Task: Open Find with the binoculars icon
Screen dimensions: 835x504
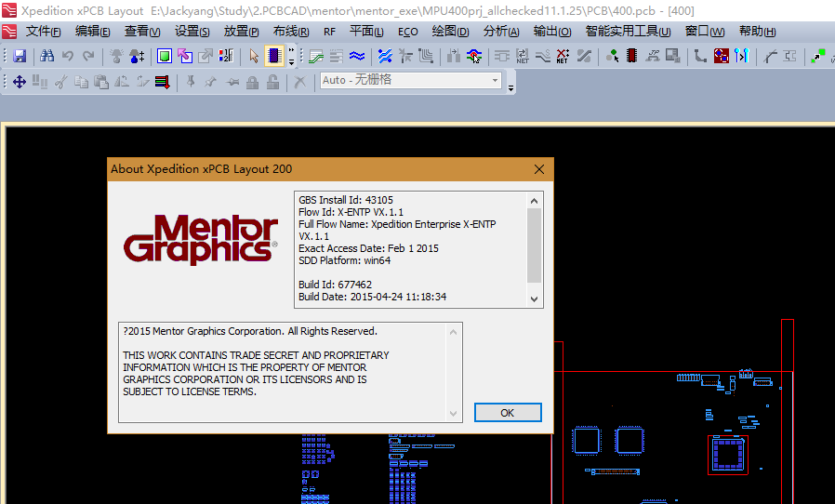Action: pyautogui.click(x=46, y=56)
